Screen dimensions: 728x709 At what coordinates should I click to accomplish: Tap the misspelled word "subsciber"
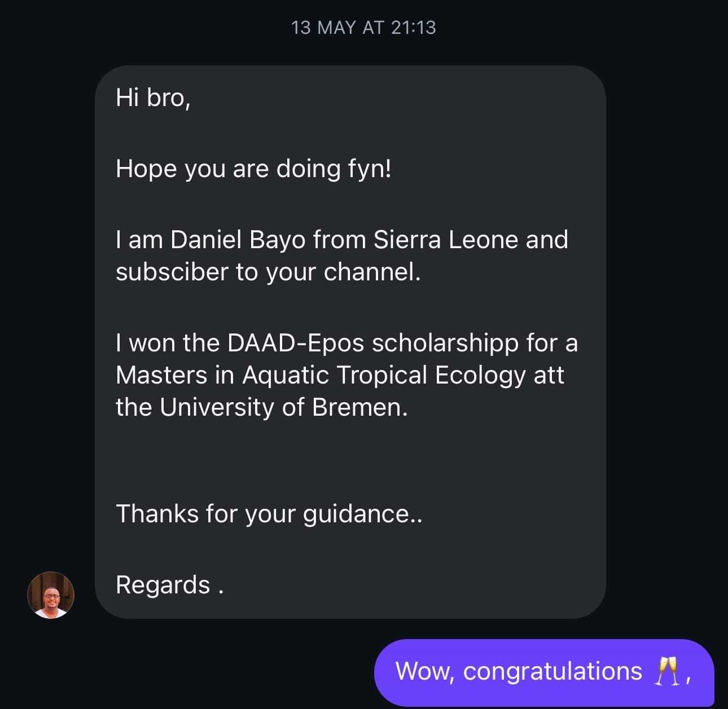172,272
